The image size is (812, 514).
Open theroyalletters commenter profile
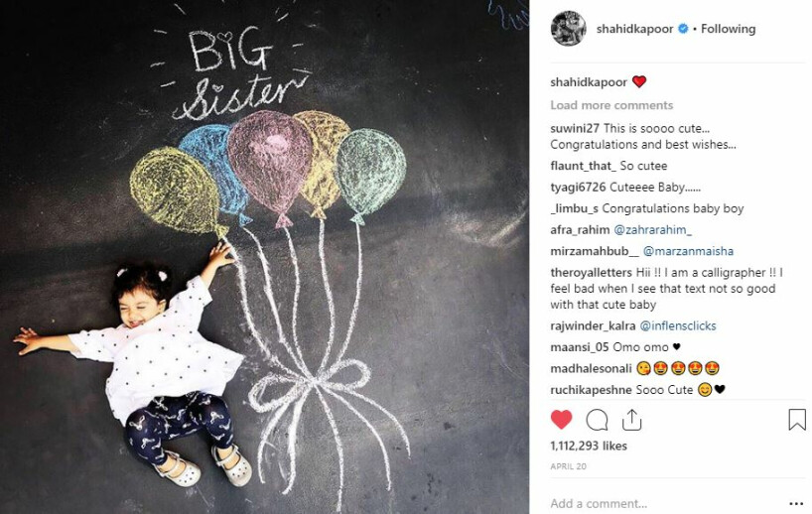click(x=592, y=273)
